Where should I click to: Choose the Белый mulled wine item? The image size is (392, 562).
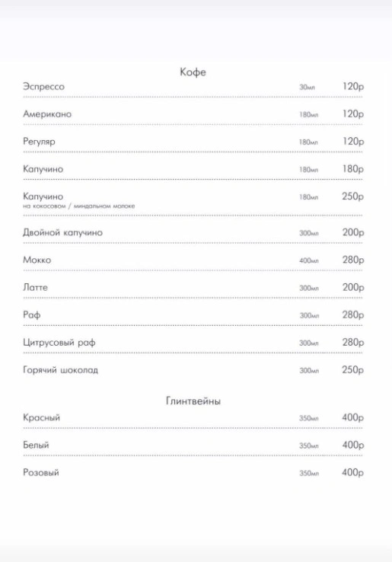36,445
